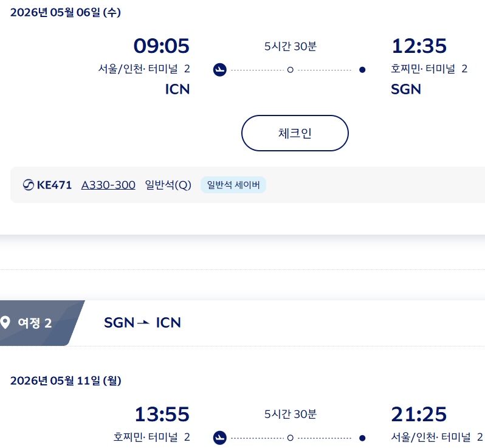Click the Korean Air logo beside KE471
Image resolution: width=485 pixels, height=448 pixels.
click(x=28, y=185)
